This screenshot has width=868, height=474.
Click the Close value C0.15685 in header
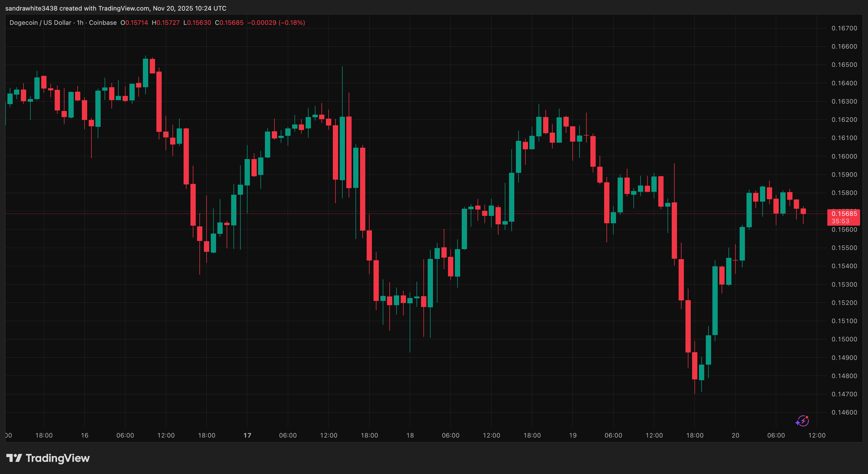tap(229, 22)
